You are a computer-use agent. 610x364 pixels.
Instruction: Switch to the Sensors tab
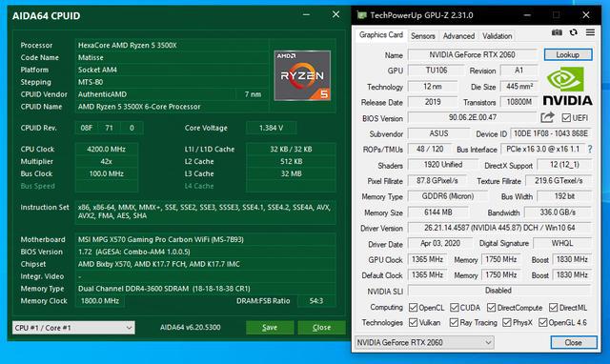coord(423,36)
